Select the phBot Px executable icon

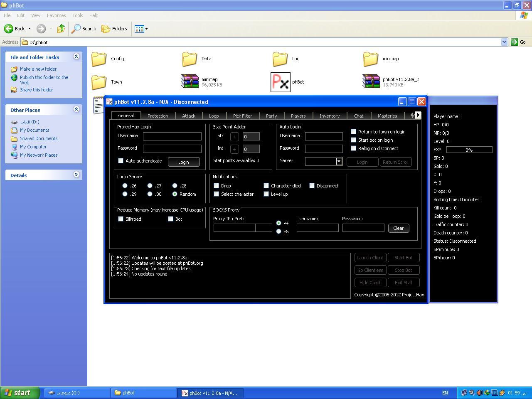coord(281,82)
